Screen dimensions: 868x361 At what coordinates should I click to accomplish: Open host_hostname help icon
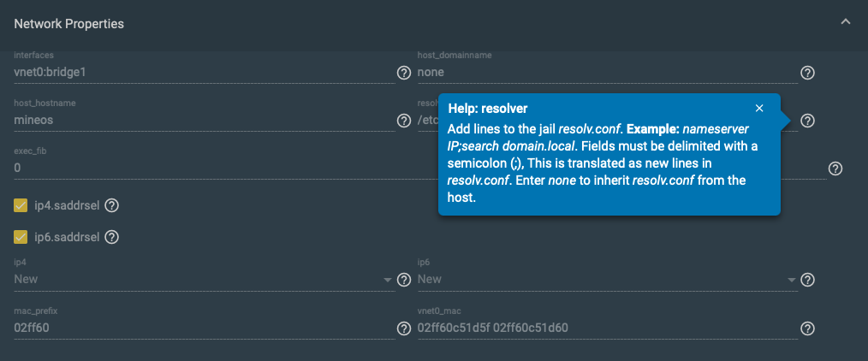click(404, 121)
